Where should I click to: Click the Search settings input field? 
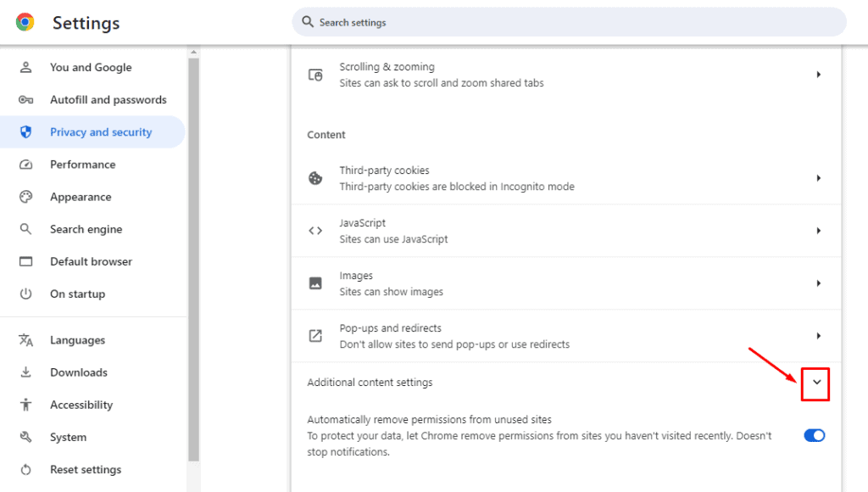click(569, 22)
